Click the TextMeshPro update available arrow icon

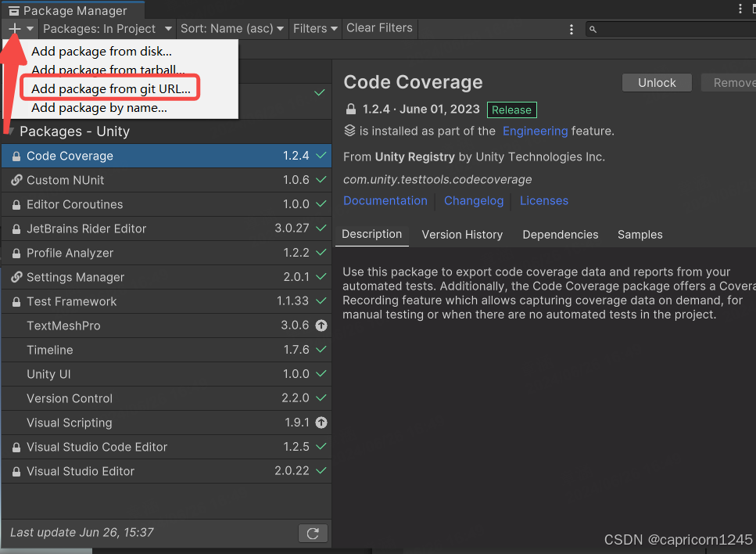pyautogui.click(x=321, y=326)
